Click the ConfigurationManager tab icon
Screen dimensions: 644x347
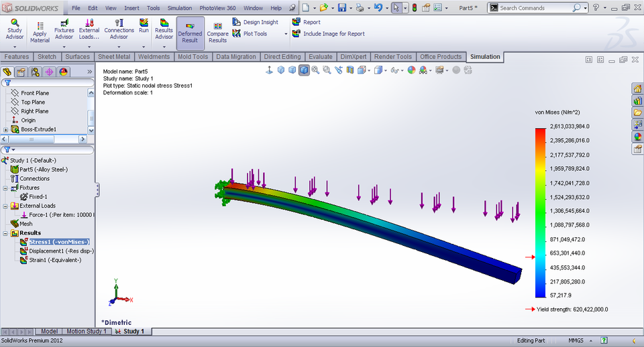coord(36,72)
